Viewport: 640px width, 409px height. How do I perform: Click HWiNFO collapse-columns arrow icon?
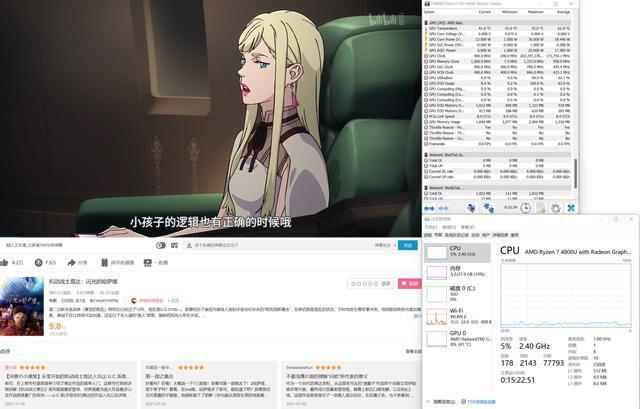tap(443, 208)
